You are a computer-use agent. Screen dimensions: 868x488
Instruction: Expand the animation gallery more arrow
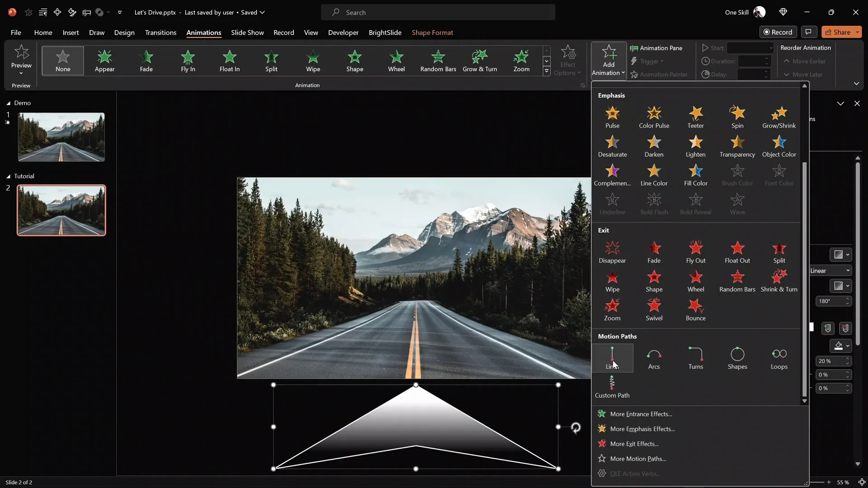547,71
